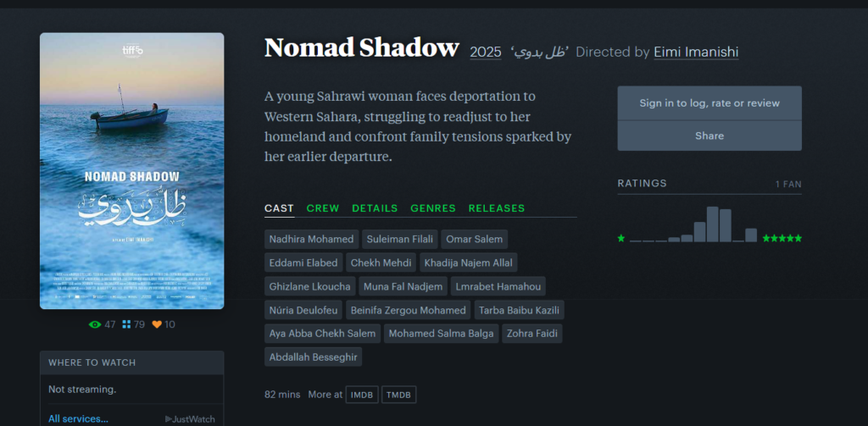
Task: Click the tallest ratings histogram bar
Action: click(x=713, y=224)
